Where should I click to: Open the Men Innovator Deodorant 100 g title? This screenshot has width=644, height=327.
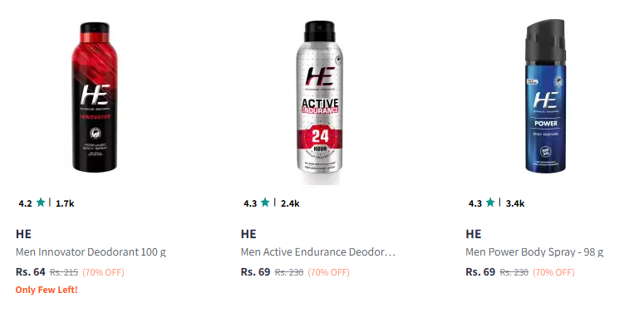tap(91, 252)
